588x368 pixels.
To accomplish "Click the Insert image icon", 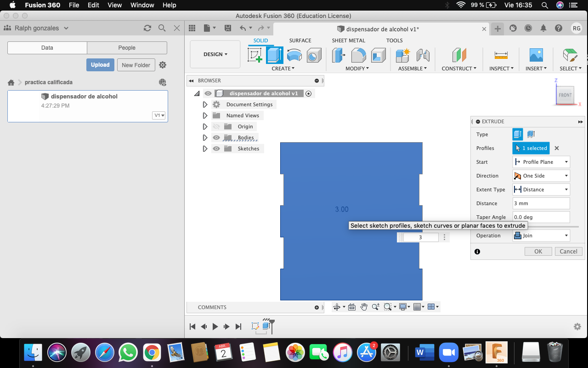I will (x=536, y=55).
